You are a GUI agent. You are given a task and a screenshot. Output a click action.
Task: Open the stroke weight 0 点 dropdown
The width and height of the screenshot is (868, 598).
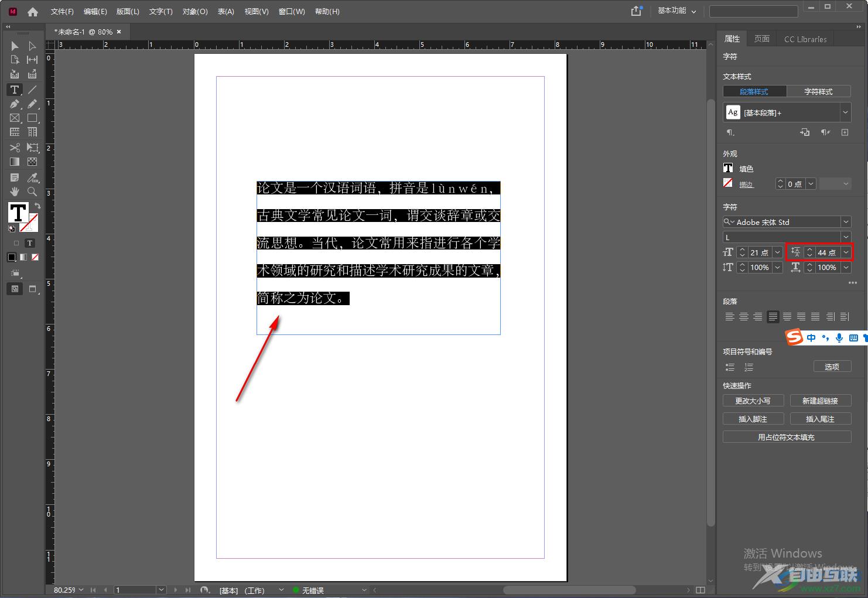pyautogui.click(x=811, y=184)
